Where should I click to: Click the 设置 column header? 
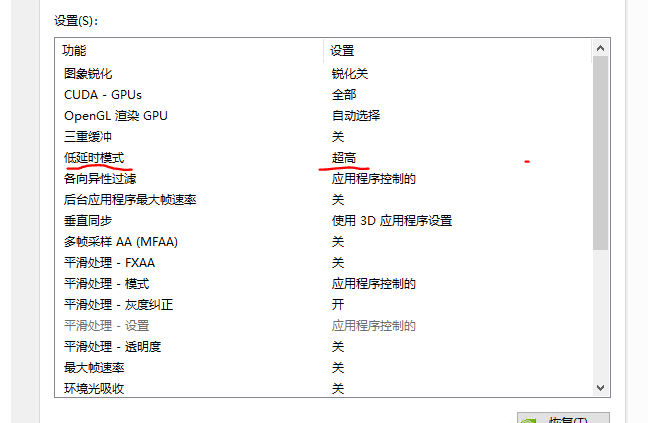coord(342,51)
